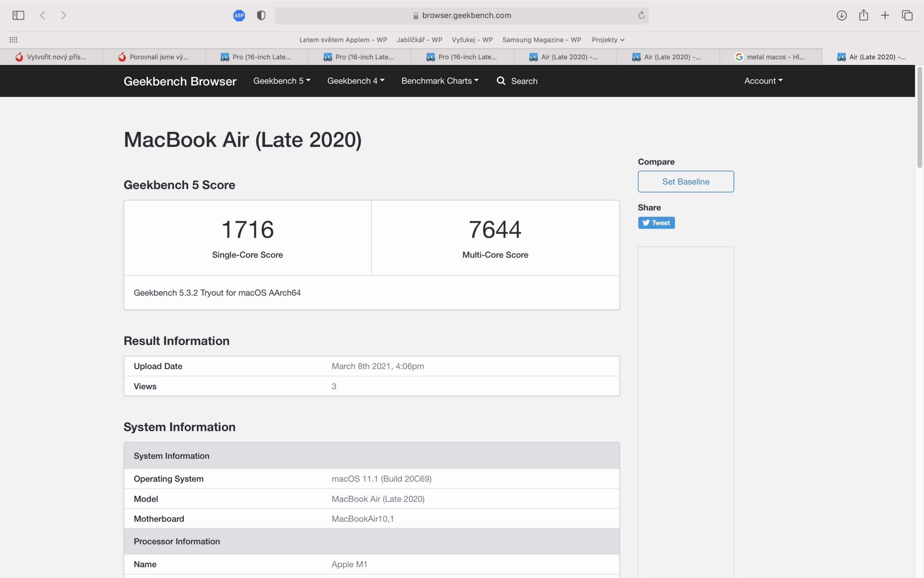
Task: Open a new tab with plus icon
Action: (885, 15)
